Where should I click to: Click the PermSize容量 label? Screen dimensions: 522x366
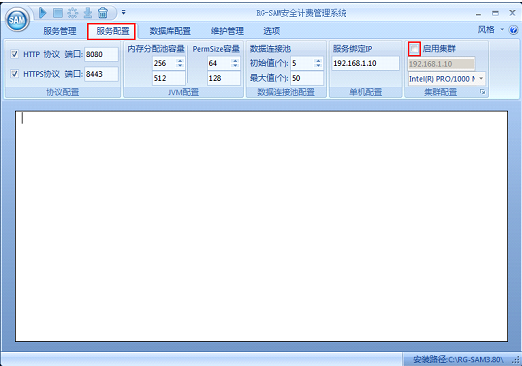216,49
